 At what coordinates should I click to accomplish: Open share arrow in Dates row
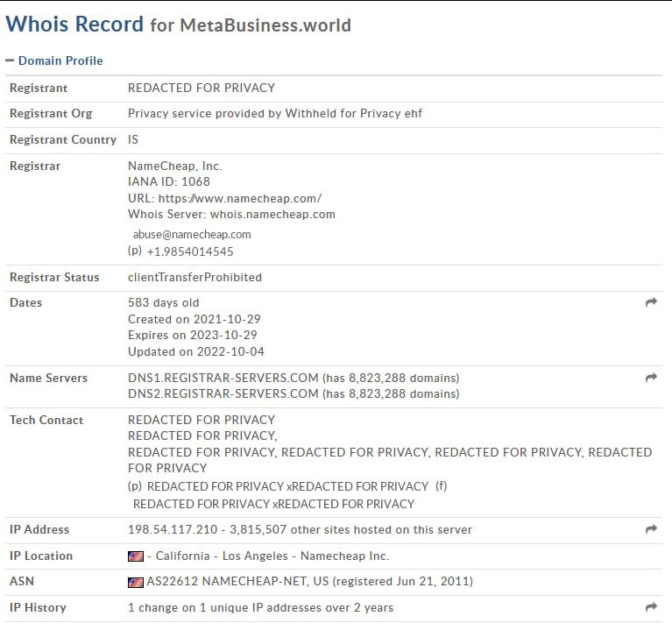[x=651, y=302]
